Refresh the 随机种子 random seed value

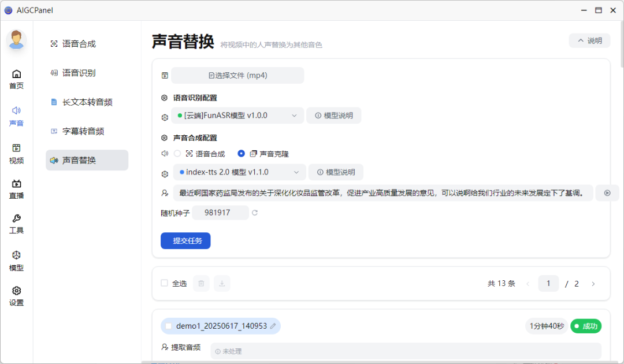(255, 213)
